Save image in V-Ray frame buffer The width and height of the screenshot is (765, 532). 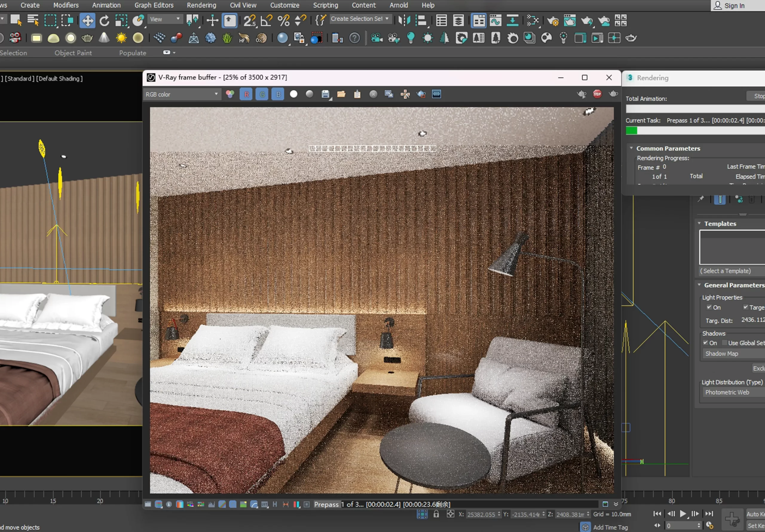tap(325, 94)
